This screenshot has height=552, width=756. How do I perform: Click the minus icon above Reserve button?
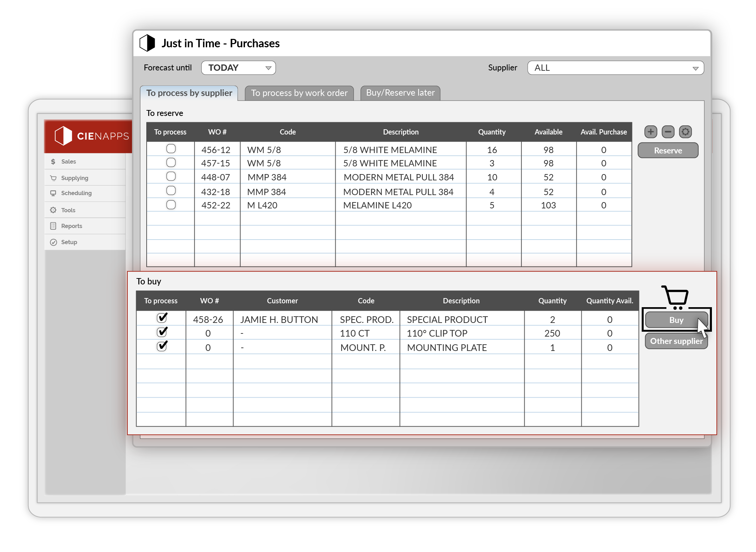pyautogui.click(x=668, y=132)
